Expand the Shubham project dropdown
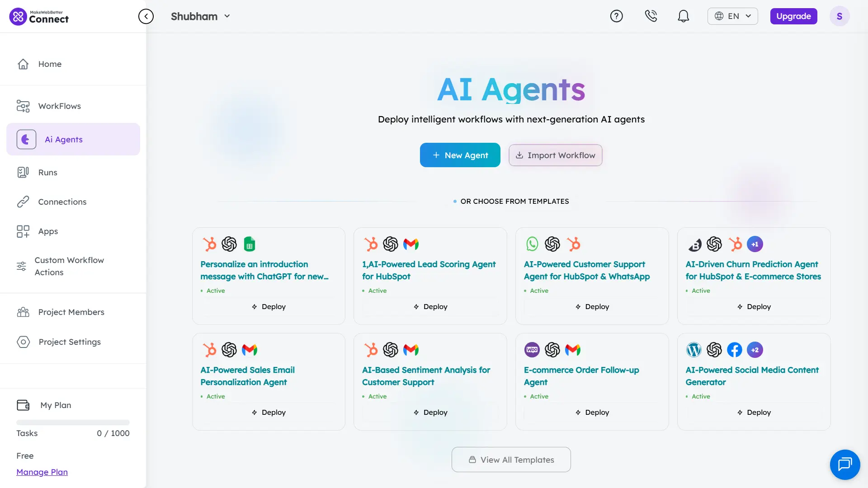868x488 pixels. (201, 16)
